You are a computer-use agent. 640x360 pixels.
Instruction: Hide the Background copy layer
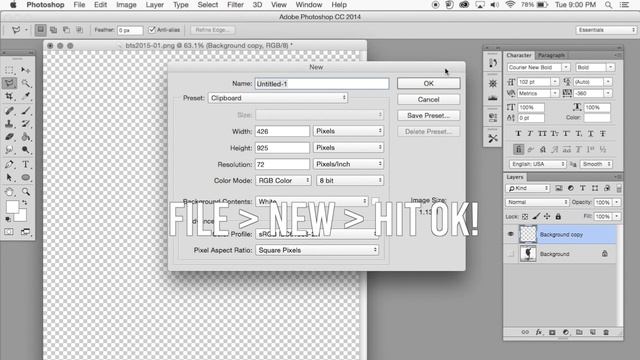[x=510, y=234]
